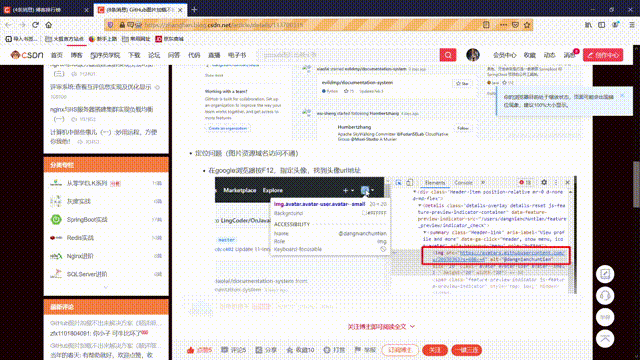Click the 订阅博主 outlined button
The image size is (640, 360).
click(400, 350)
